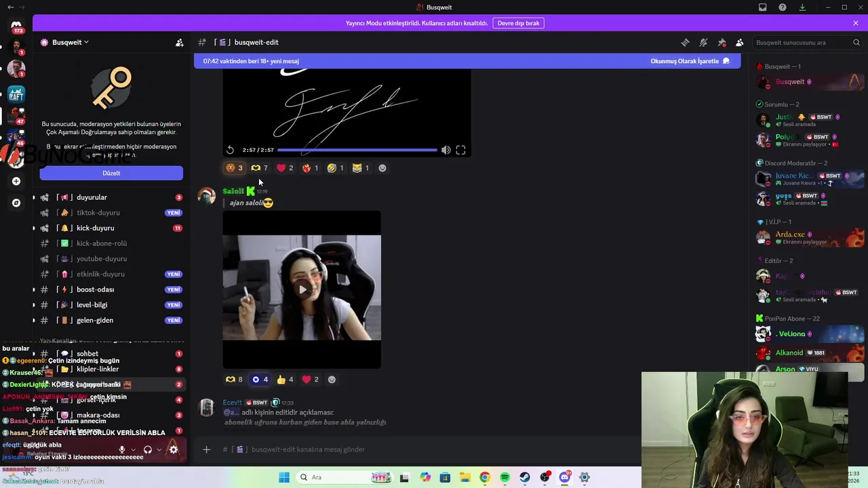The width and height of the screenshot is (868, 488).
Task: Close the streamer mode banner
Action: pyautogui.click(x=856, y=23)
